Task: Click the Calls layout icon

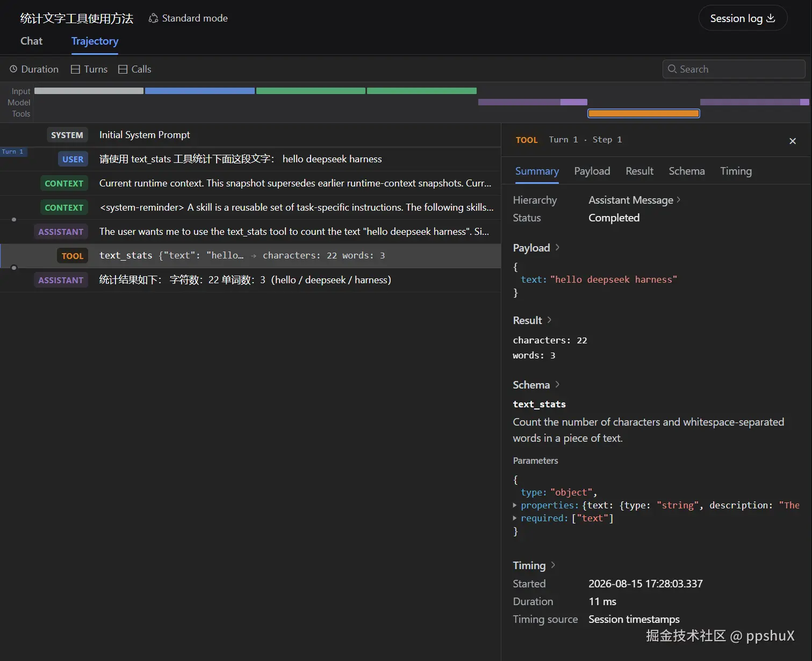Action: (x=123, y=69)
